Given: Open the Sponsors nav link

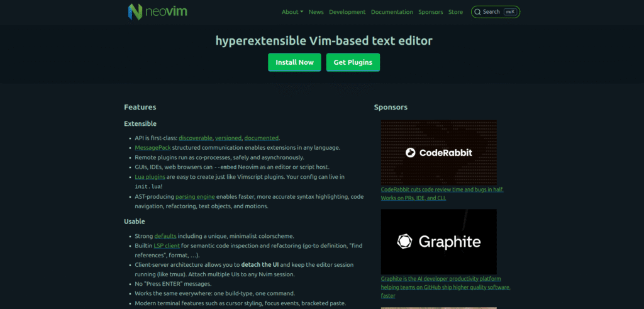Looking at the screenshot, I should 431,12.
